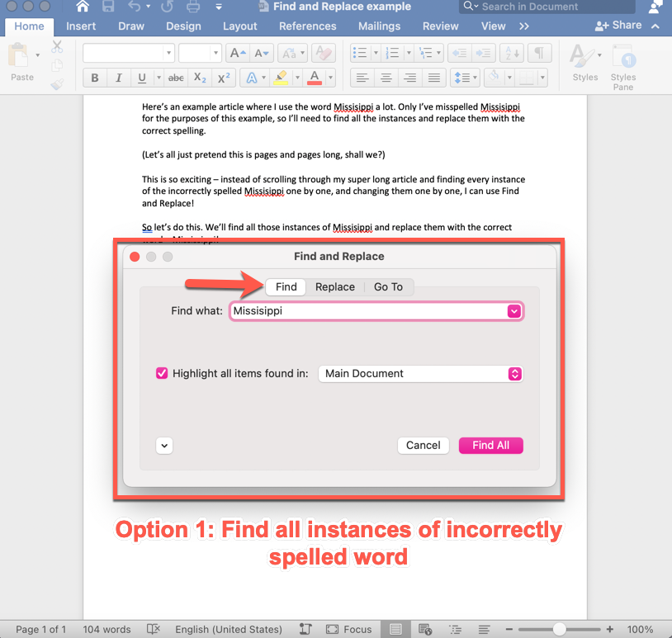Image resolution: width=672 pixels, height=638 pixels.
Task: Click the Format Painter brush icon
Action: click(x=57, y=84)
